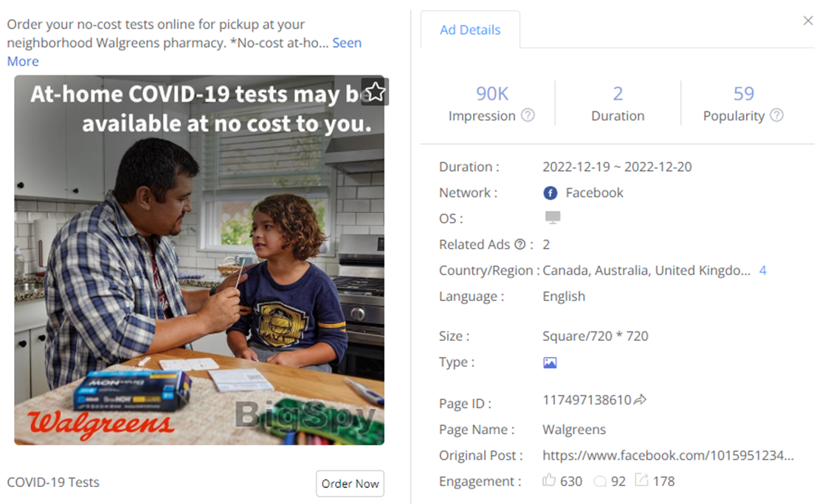Click the image type icon
The height and width of the screenshot is (504, 825).
click(x=550, y=362)
